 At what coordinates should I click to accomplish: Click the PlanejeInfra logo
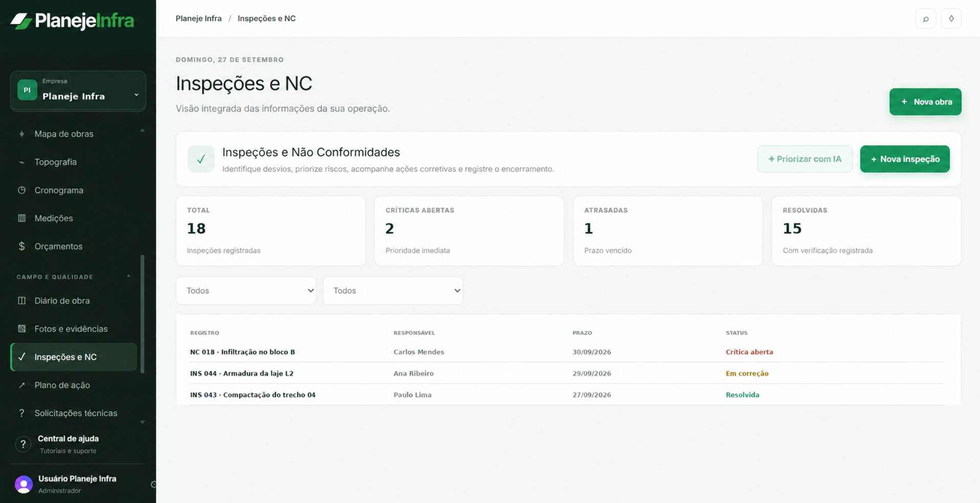point(72,21)
